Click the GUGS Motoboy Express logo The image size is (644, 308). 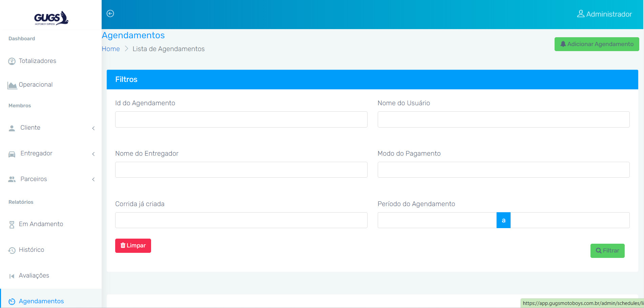point(51,18)
